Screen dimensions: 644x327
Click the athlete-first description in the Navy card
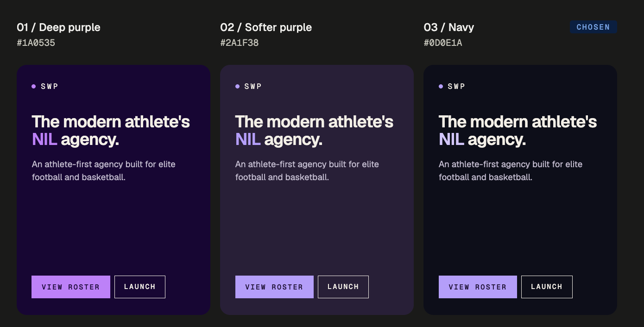pos(511,170)
